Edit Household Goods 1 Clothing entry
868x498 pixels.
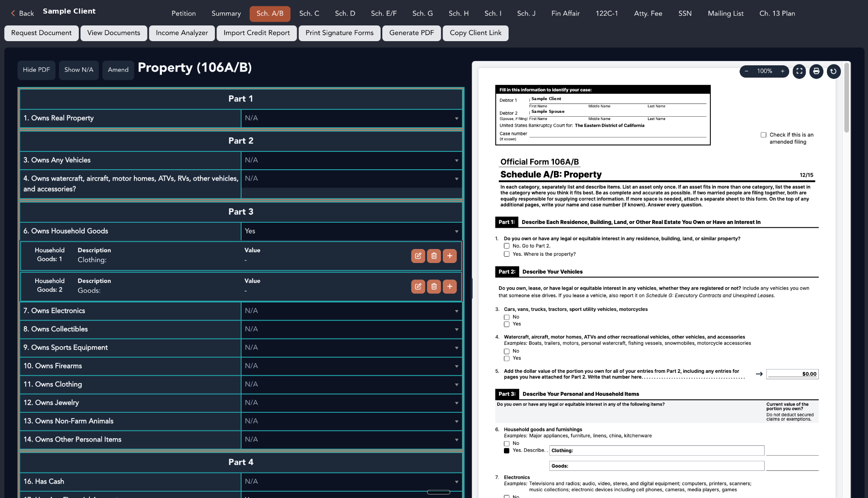tap(418, 256)
